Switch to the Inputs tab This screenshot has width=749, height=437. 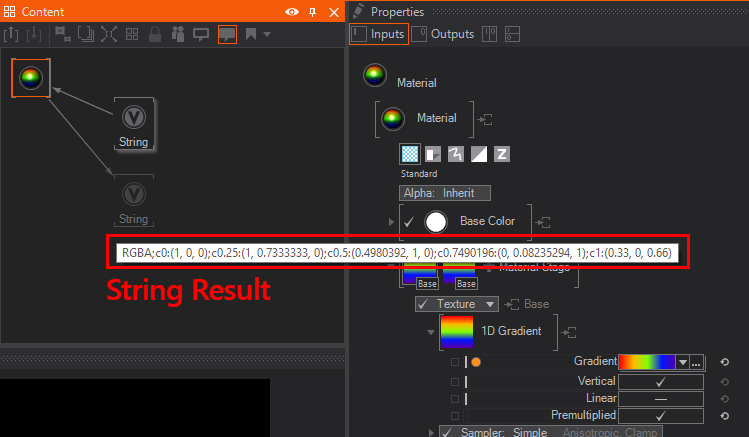378,34
